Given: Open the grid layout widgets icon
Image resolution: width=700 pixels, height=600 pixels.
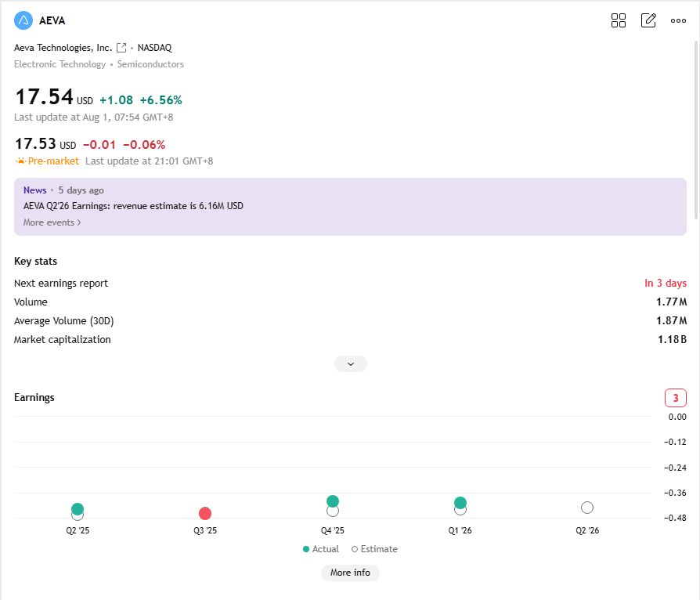Looking at the screenshot, I should [x=619, y=20].
